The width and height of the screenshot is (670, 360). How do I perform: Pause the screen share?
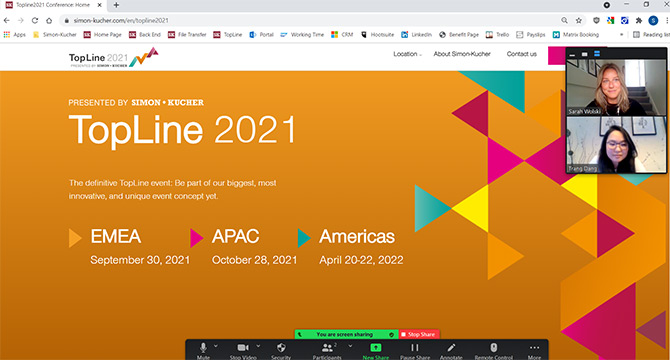(x=415, y=350)
